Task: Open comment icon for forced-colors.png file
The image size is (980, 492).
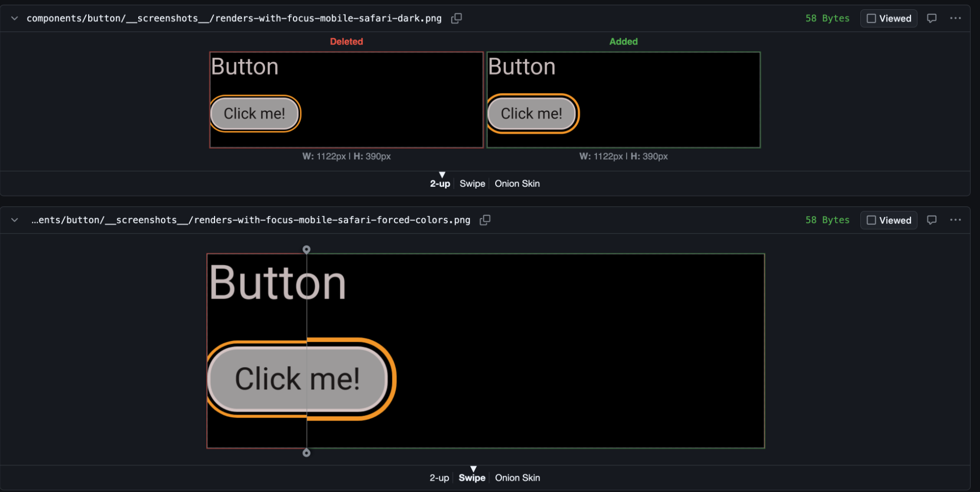Action: pyautogui.click(x=932, y=220)
